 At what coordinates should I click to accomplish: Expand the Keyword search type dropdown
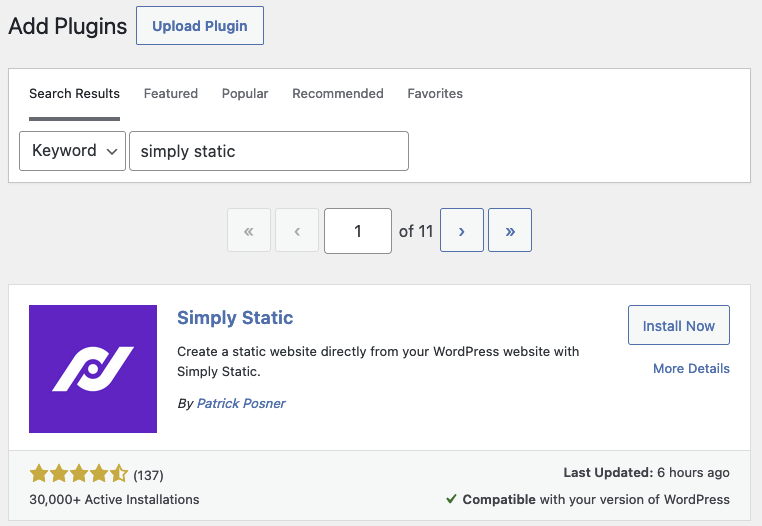coord(72,151)
